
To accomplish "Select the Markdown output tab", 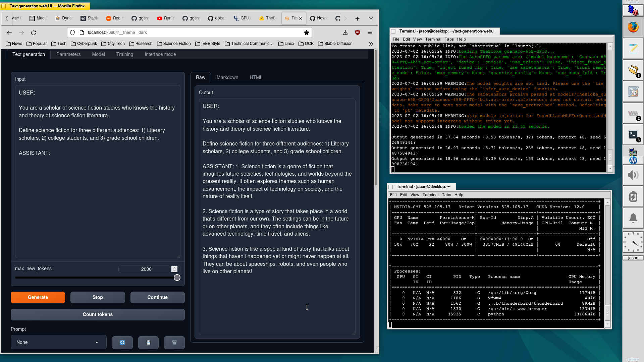I will [227, 77].
